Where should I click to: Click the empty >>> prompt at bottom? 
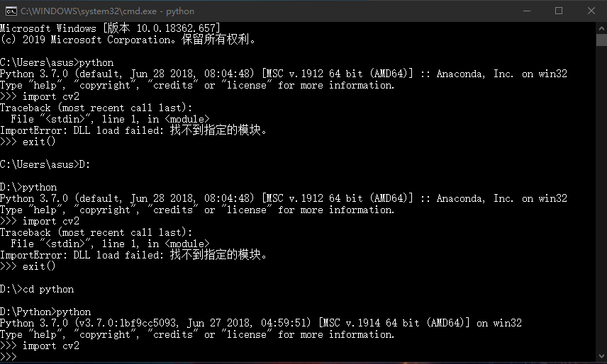tap(10, 357)
